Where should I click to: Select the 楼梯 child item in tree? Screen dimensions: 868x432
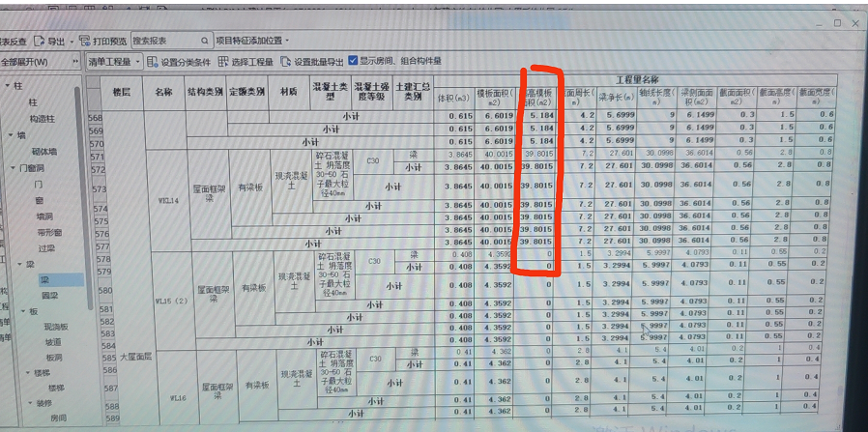[x=56, y=388]
